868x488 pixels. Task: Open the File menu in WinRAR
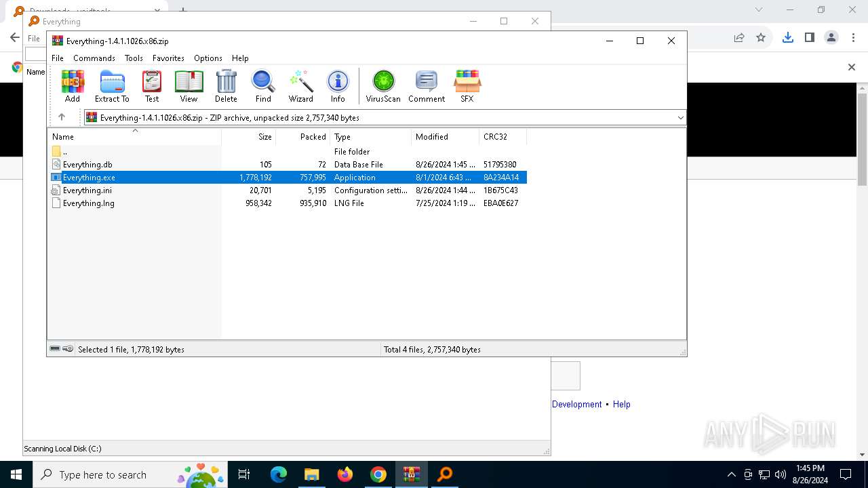coord(58,58)
